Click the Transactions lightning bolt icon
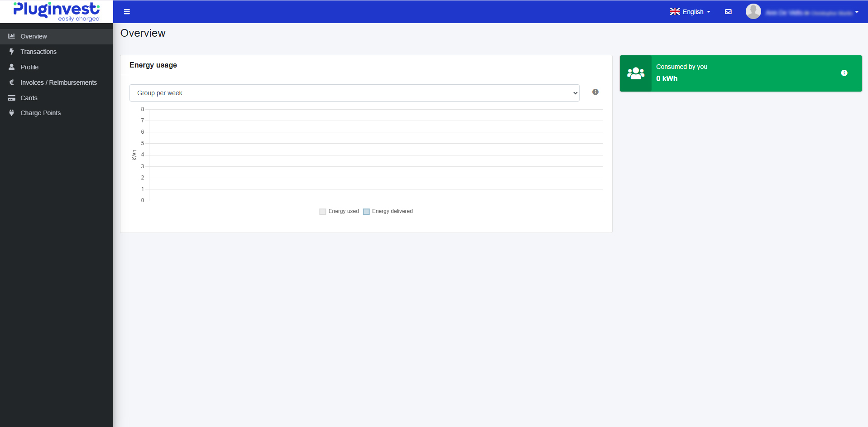The height and width of the screenshot is (427, 868). pos(12,52)
